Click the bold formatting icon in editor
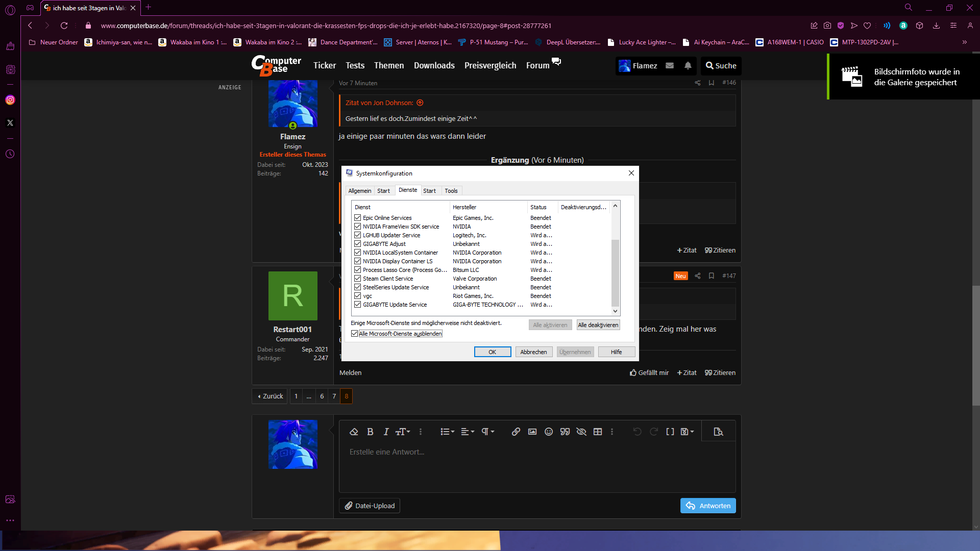 [x=370, y=432]
